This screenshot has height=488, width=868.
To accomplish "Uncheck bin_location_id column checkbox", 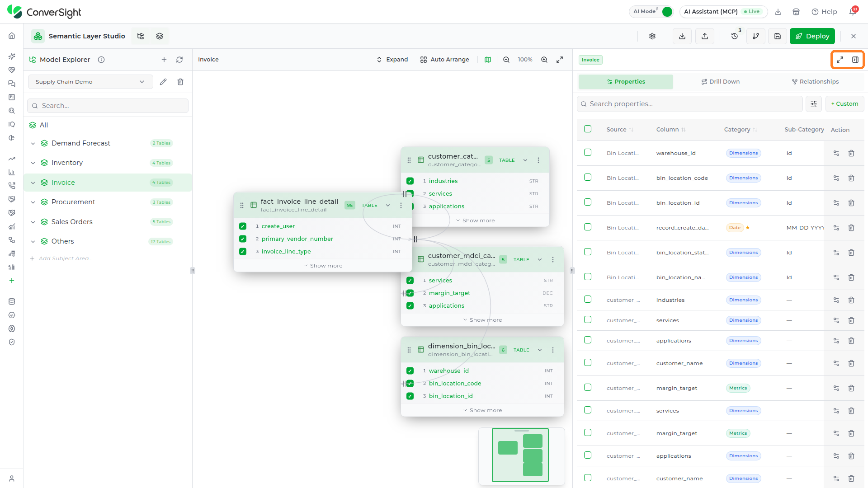I will (410, 396).
